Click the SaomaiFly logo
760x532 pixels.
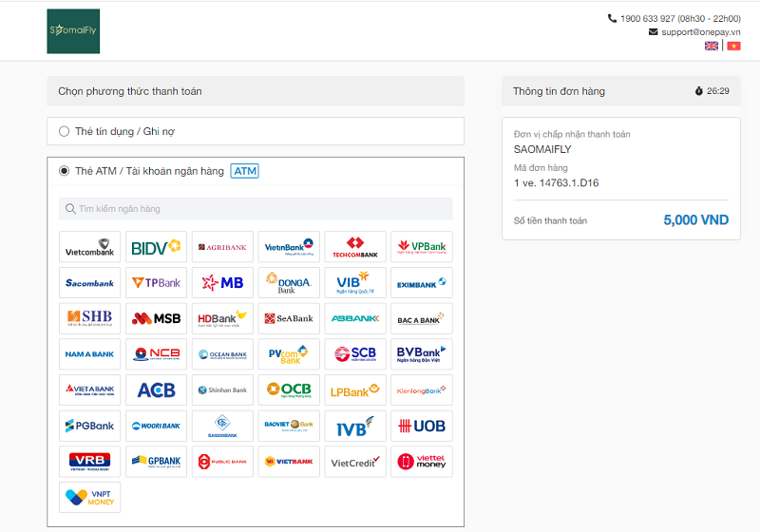pyautogui.click(x=73, y=31)
